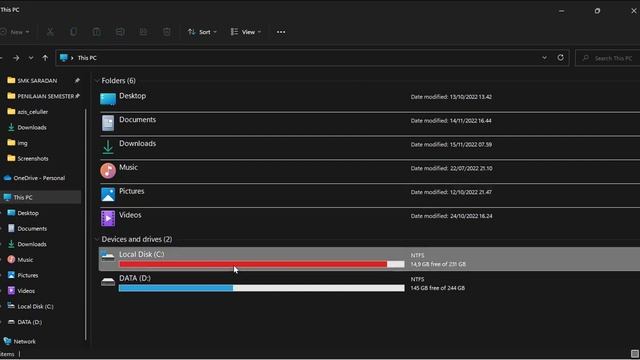Go forward using the navigation arrow
This screenshot has width=640, height=360.
16,58
